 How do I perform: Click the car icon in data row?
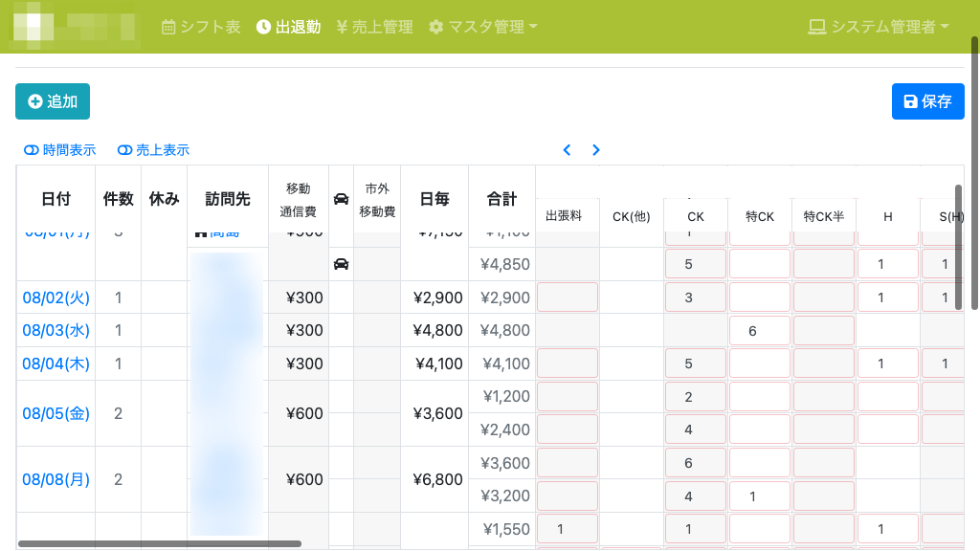341,264
